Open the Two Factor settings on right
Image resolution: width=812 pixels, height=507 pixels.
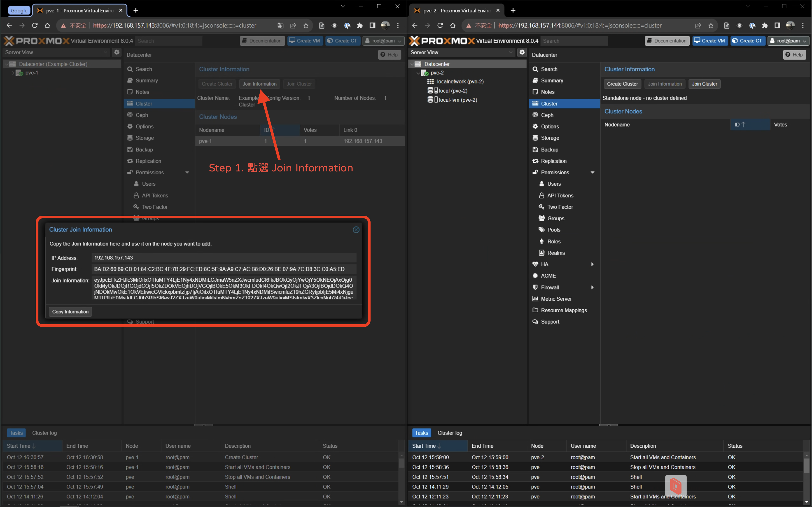pos(560,207)
